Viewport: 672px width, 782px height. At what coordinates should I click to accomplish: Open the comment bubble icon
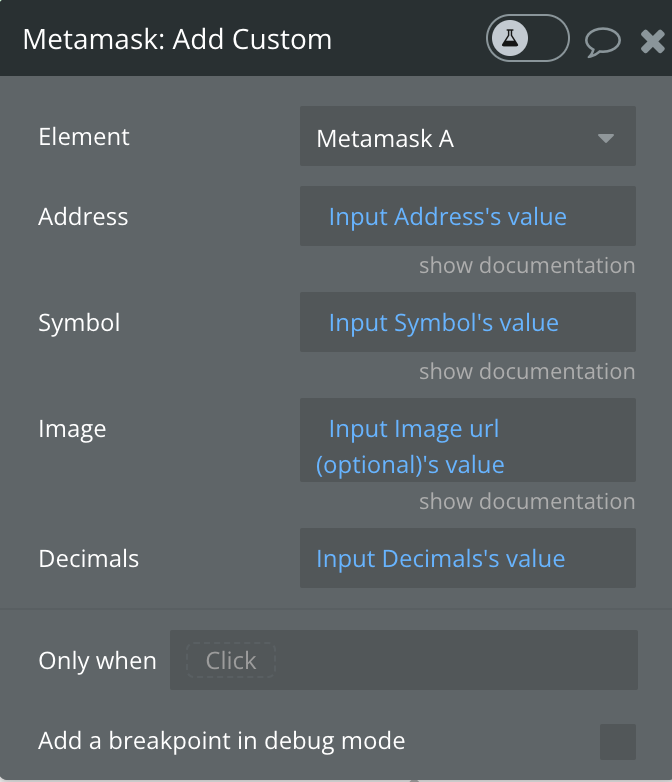point(603,41)
